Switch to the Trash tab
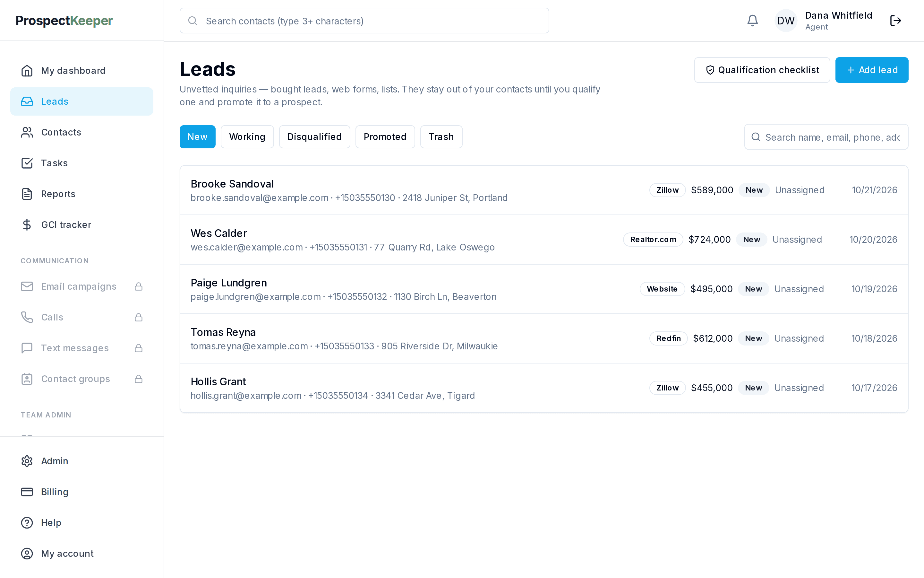 tap(441, 137)
